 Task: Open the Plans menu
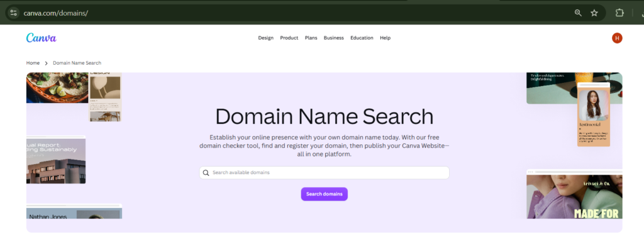tap(311, 38)
